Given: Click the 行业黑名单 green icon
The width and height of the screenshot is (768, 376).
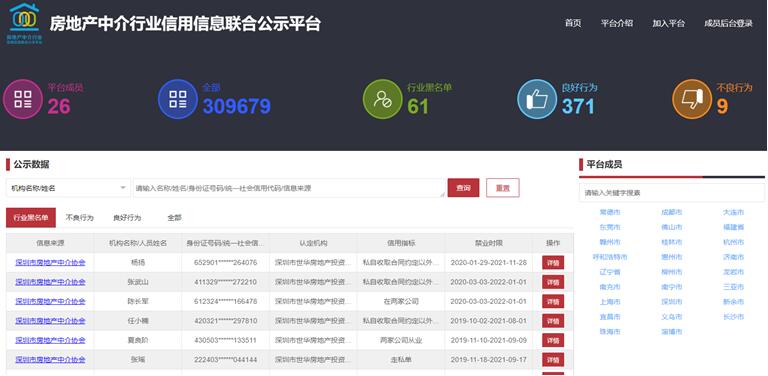Looking at the screenshot, I should 383,99.
